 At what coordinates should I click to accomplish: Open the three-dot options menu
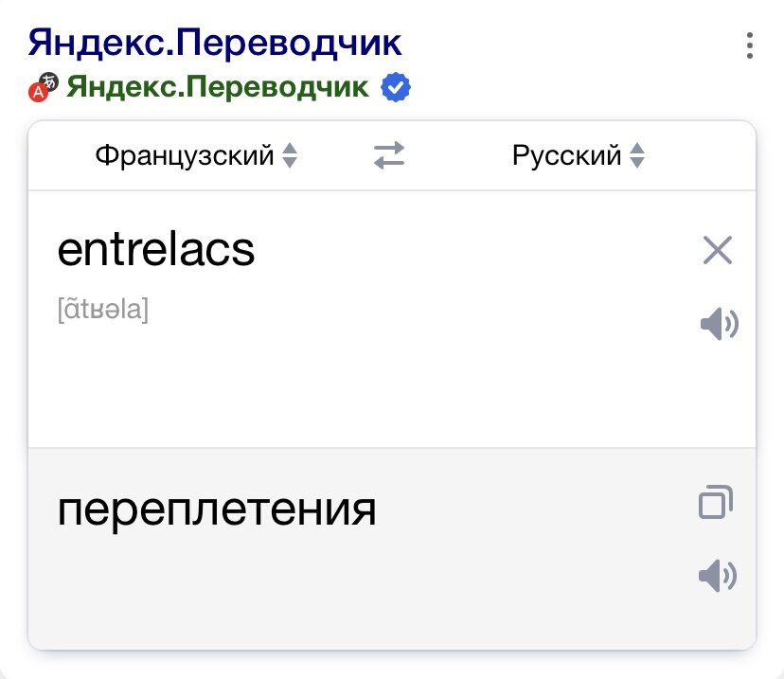pos(750,45)
